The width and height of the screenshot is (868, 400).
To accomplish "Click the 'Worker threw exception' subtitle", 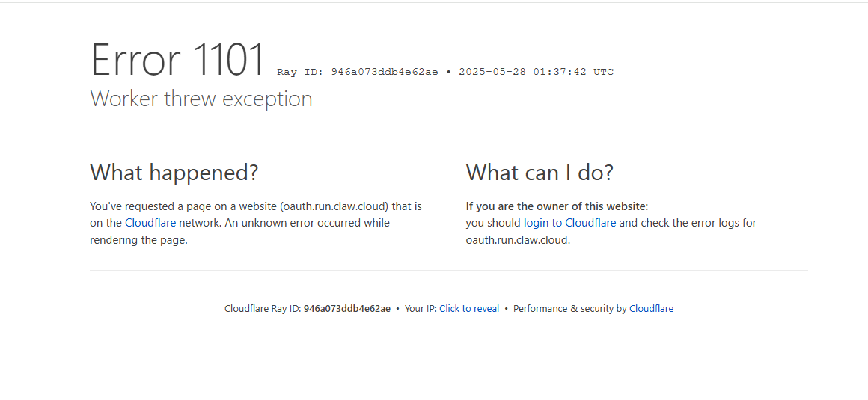I will click(x=201, y=99).
